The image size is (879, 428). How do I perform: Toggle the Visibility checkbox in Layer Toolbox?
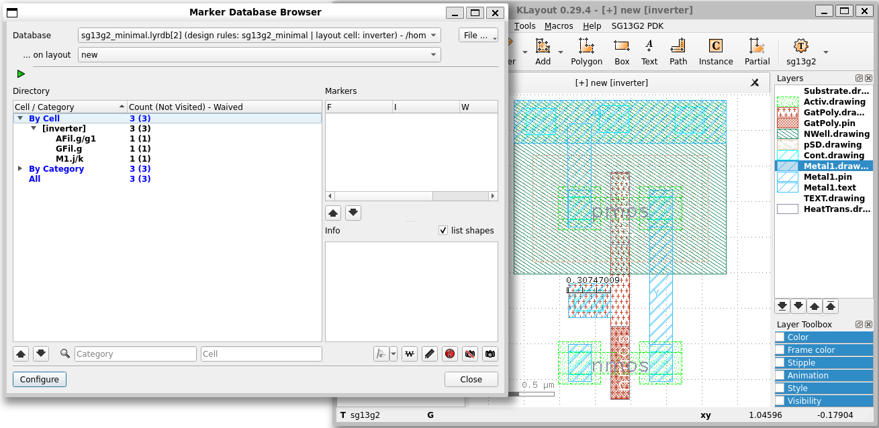click(x=781, y=401)
